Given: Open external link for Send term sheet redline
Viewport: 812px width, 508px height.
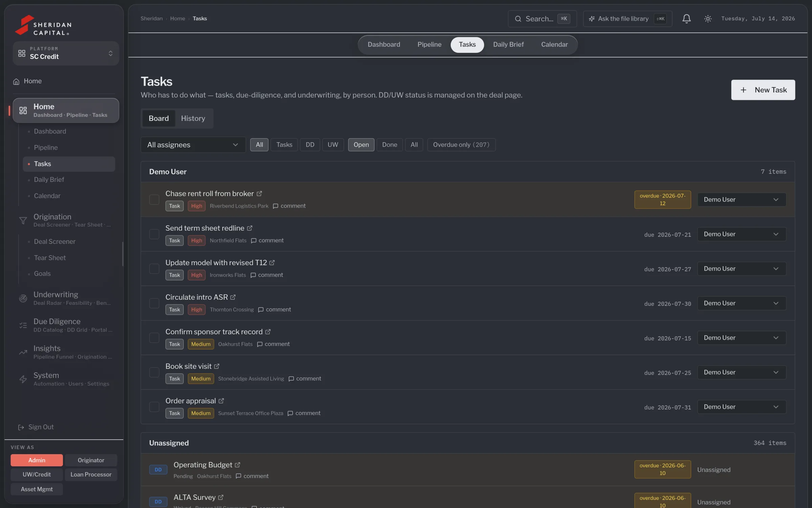Looking at the screenshot, I should (x=250, y=228).
